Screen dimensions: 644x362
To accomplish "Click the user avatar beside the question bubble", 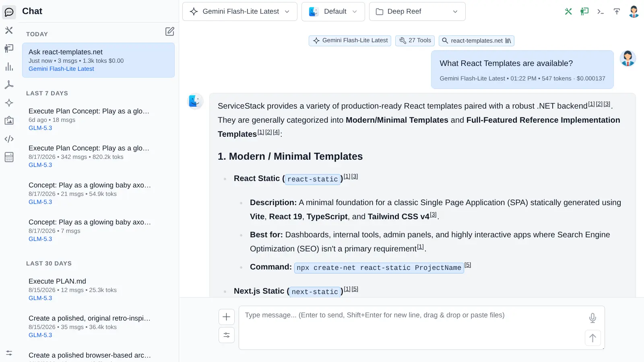I will coord(628,58).
